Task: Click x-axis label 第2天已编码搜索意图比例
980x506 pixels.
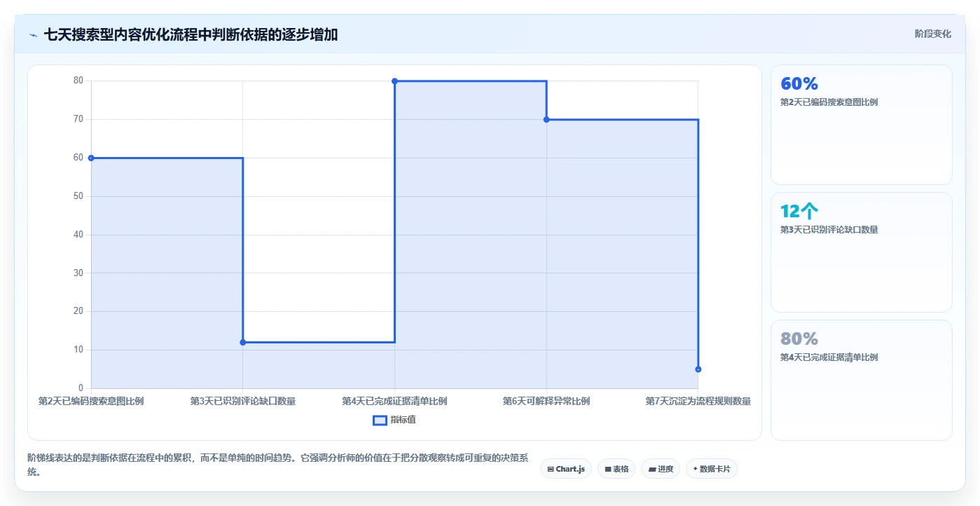Action: [91, 402]
